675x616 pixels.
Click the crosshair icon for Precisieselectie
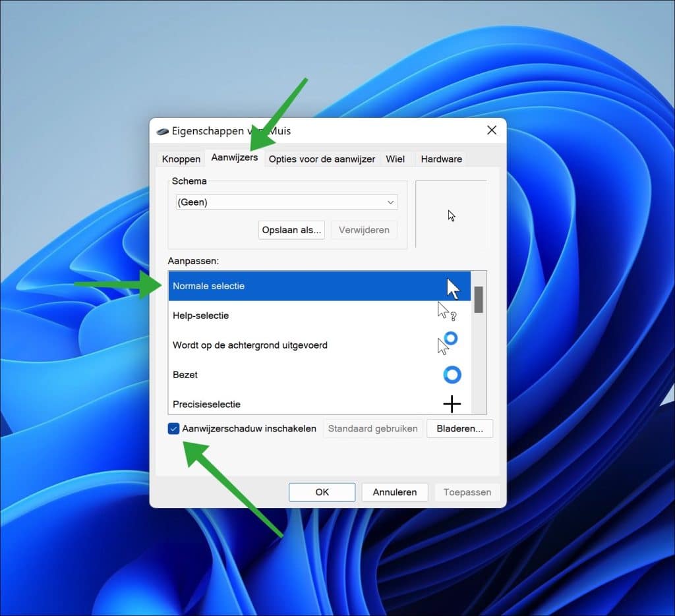pos(452,404)
